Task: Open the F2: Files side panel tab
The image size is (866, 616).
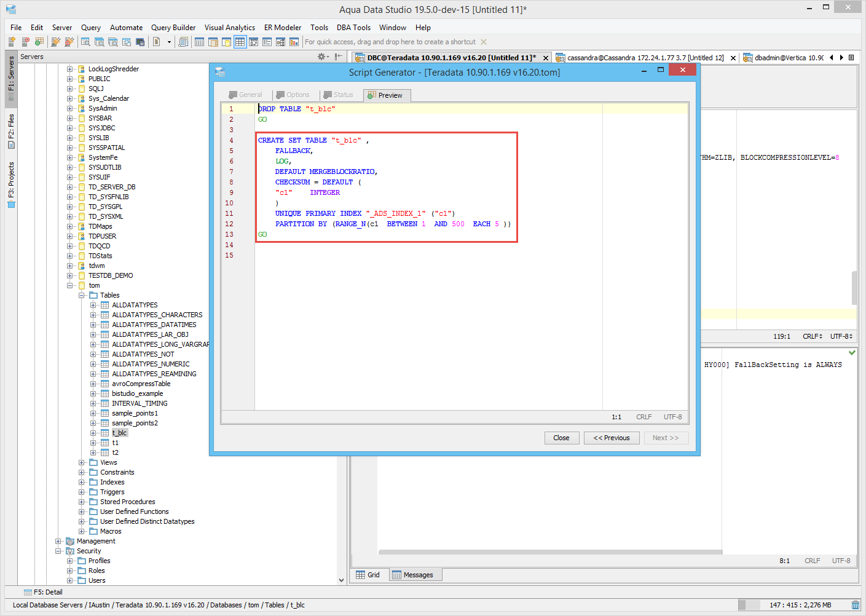Action: (10, 131)
